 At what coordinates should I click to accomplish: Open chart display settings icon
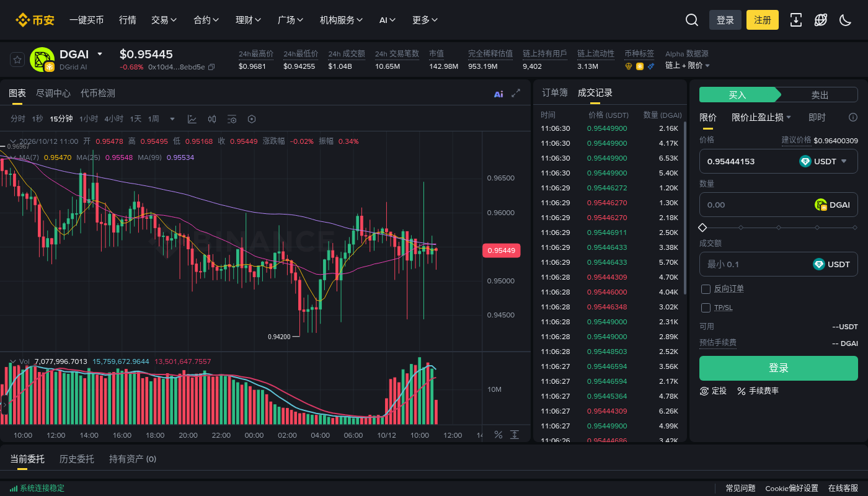[x=232, y=119]
